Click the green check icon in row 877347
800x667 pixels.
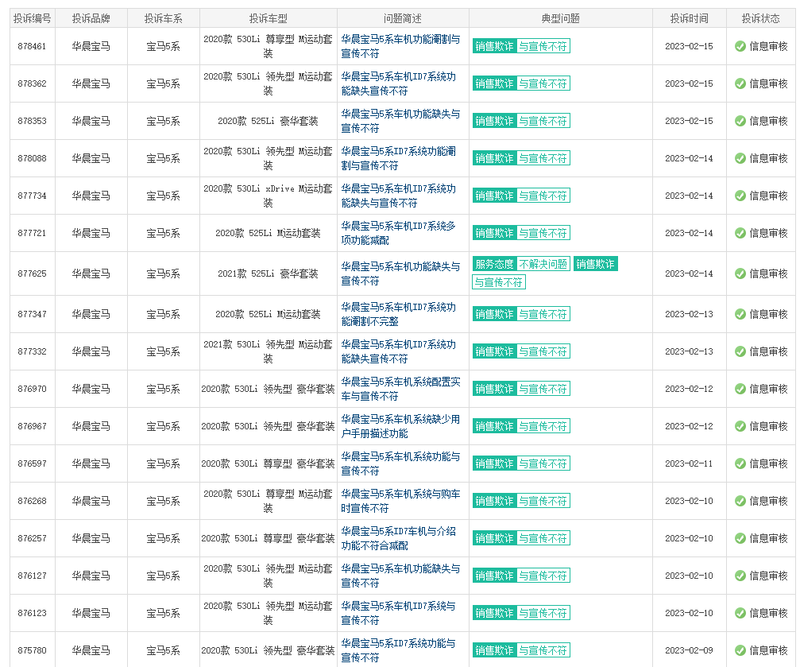pos(740,314)
